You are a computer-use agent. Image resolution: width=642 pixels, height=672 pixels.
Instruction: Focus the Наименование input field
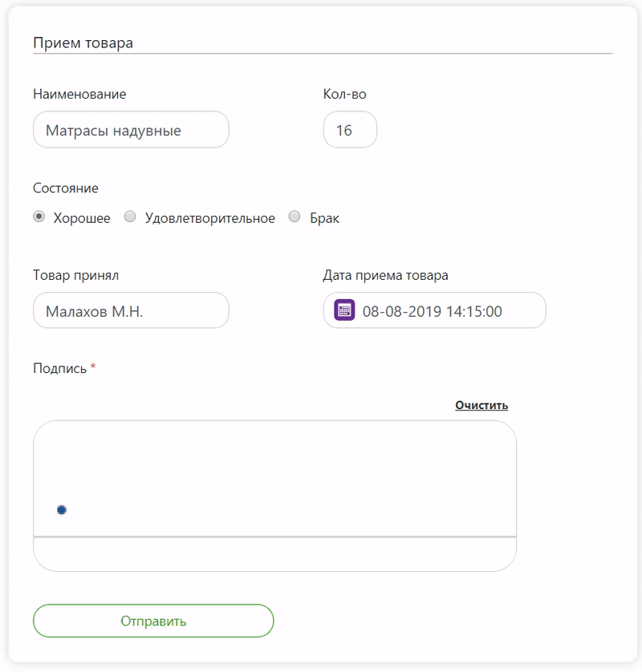click(x=131, y=130)
